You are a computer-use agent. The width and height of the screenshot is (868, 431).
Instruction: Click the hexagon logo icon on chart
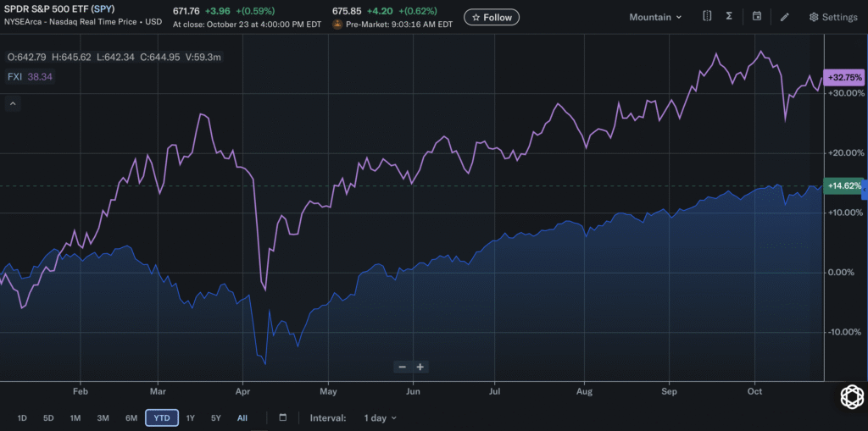(850, 396)
